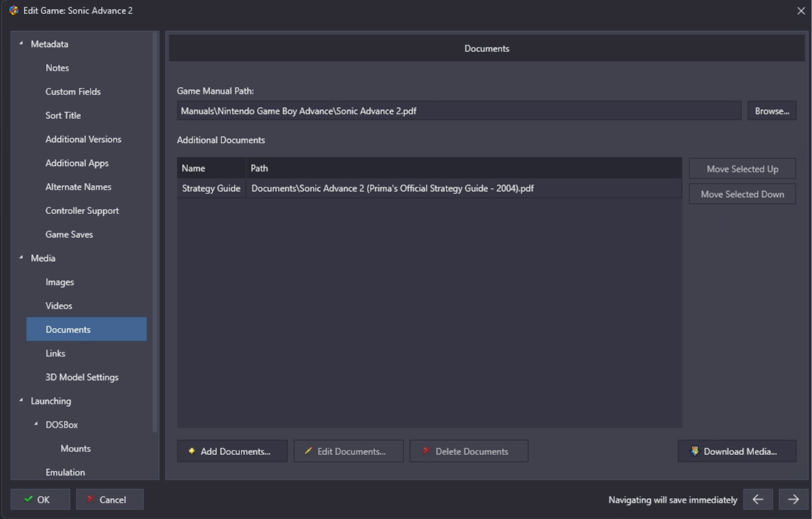Navigate to the previous game with the left arrow

coord(759,500)
